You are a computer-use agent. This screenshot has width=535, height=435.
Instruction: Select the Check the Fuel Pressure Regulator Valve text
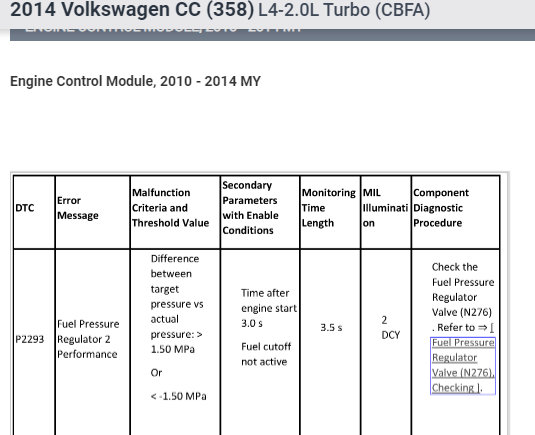click(463, 297)
